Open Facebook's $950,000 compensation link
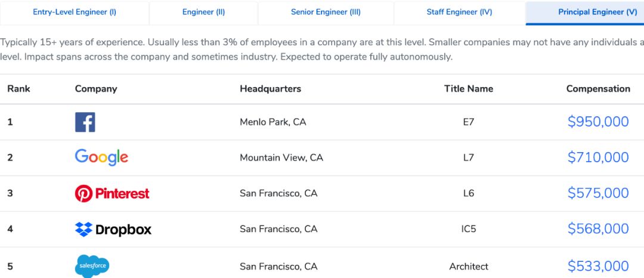Screen dimensions: 644x278 pyautogui.click(x=598, y=122)
